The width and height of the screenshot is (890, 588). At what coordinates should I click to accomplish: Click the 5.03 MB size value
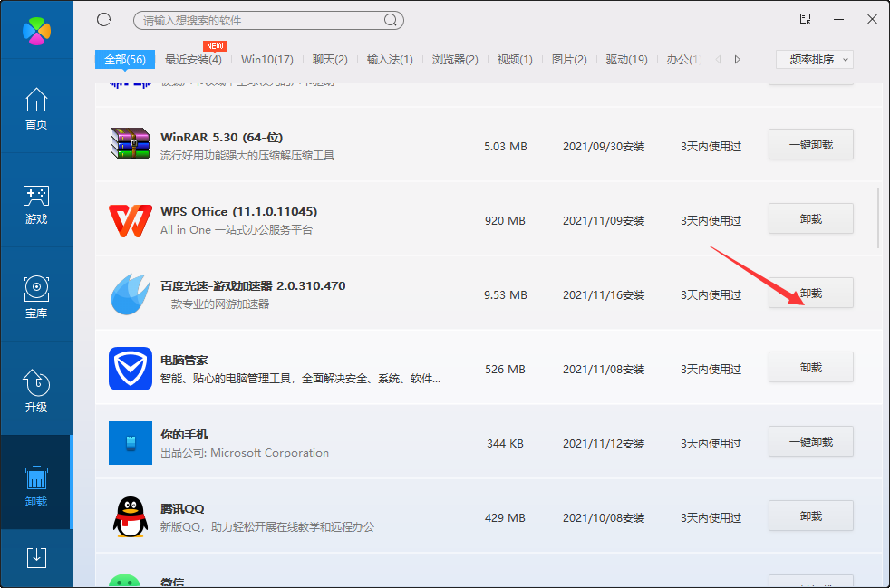505,147
